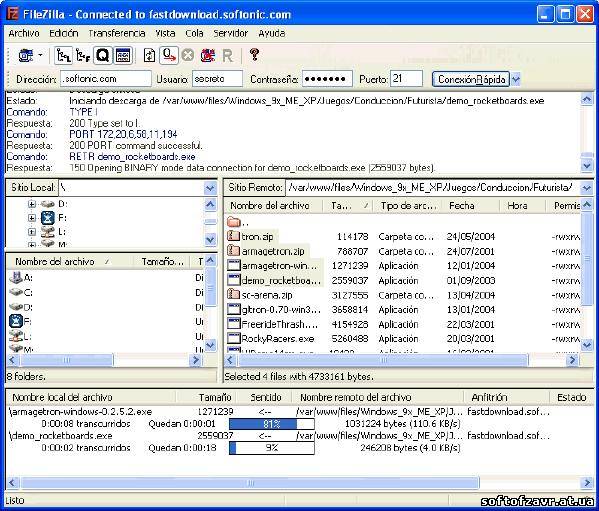Click the Refresh file list icon
Image resolution: width=599 pixels, height=511 pixels.
click(149, 56)
